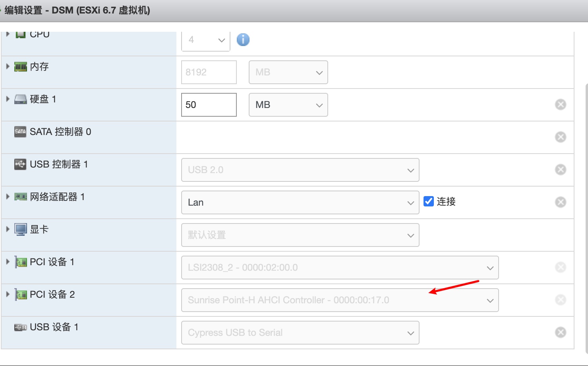This screenshot has height=366, width=588.
Task: Expand the 网络适配器 1 details
Action: (x=8, y=196)
